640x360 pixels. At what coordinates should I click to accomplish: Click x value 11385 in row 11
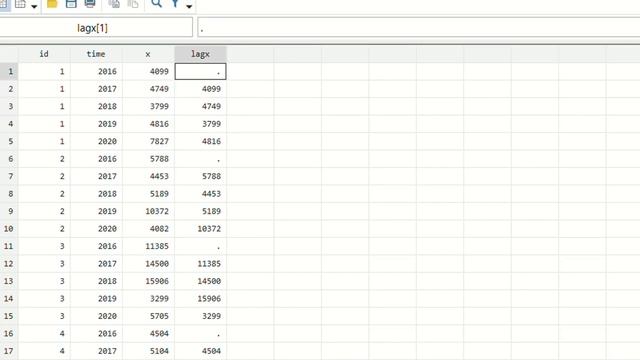pos(149,246)
